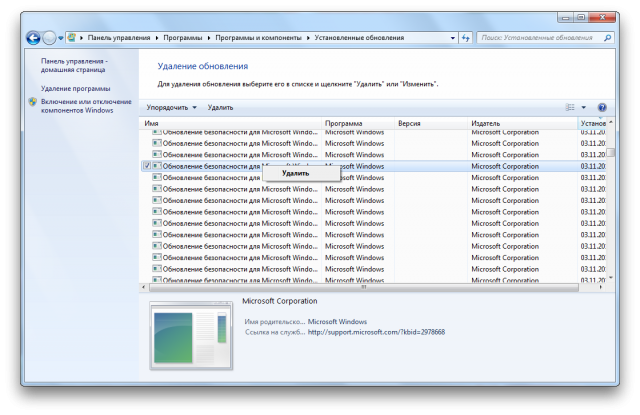The image size is (640, 415).
Task: Open the view options dropdown arrow
Action: (584, 107)
